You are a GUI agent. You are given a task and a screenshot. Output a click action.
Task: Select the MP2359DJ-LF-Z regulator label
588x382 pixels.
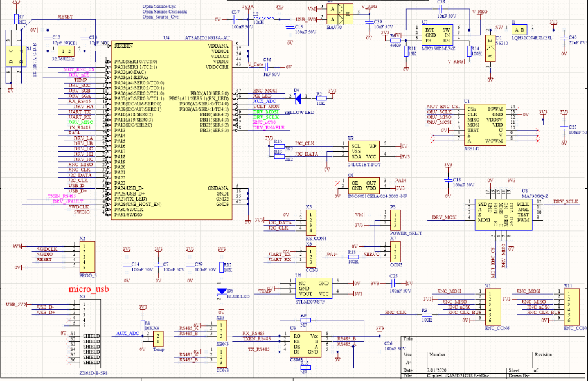[438, 49]
